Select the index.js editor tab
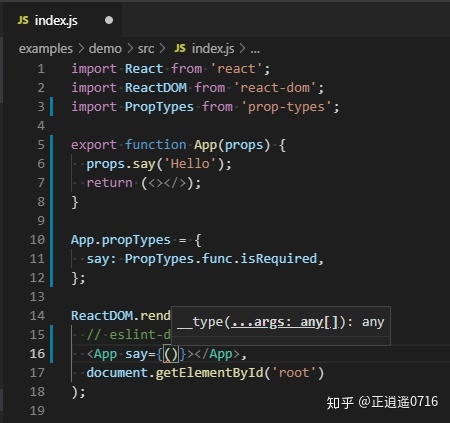Image resolution: width=450 pixels, height=423 pixels. [x=62, y=20]
